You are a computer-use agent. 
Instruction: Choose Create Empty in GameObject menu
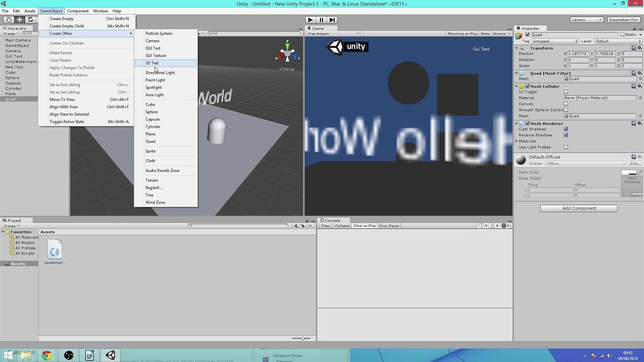pyautogui.click(x=87, y=19)
